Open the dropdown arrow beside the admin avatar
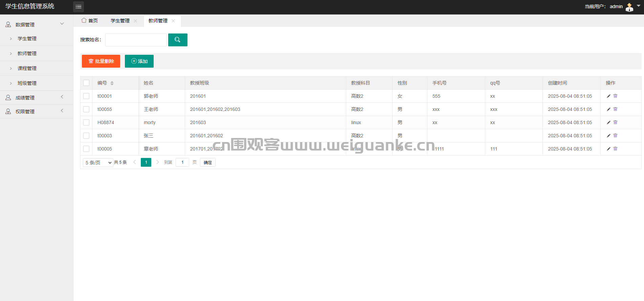 click(639, 6)
